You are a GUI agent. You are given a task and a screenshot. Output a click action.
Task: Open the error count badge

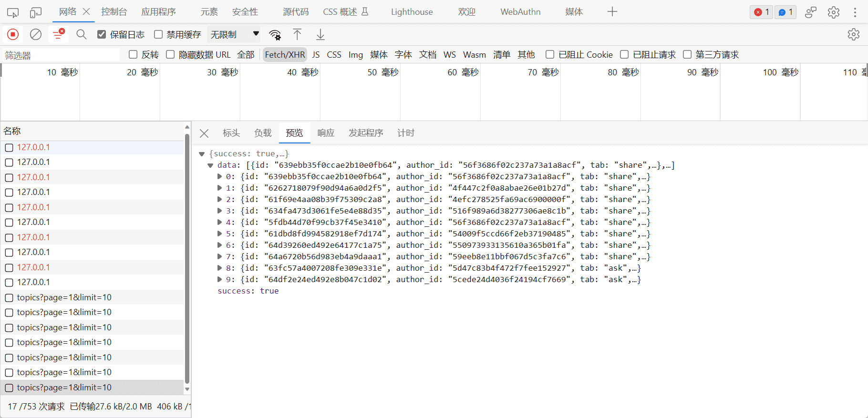761,12
